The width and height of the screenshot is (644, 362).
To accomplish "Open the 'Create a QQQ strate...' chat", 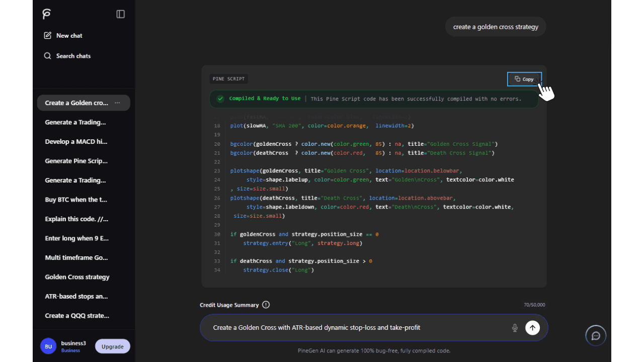I will coord(76,316).
